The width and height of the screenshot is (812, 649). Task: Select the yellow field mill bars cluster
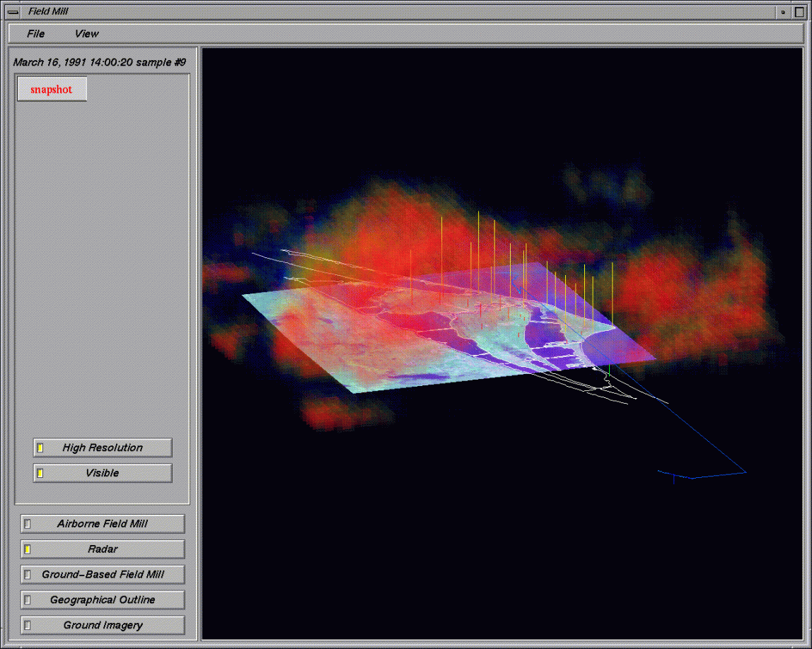tap(509, 269)
